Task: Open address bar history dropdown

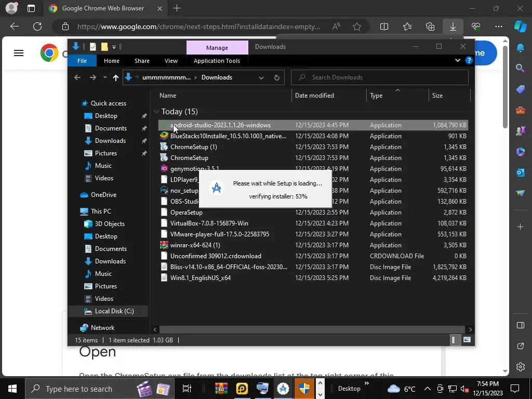Action: coord(261,78)
